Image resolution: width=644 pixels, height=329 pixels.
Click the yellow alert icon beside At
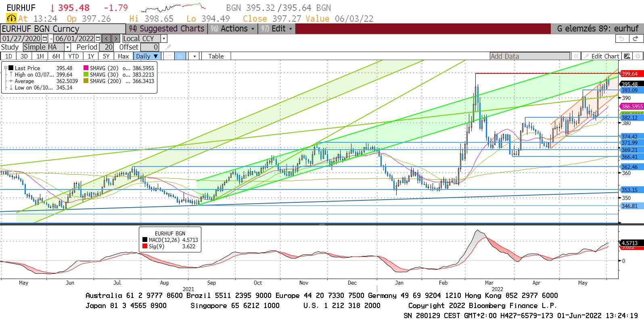coord(11,19)
